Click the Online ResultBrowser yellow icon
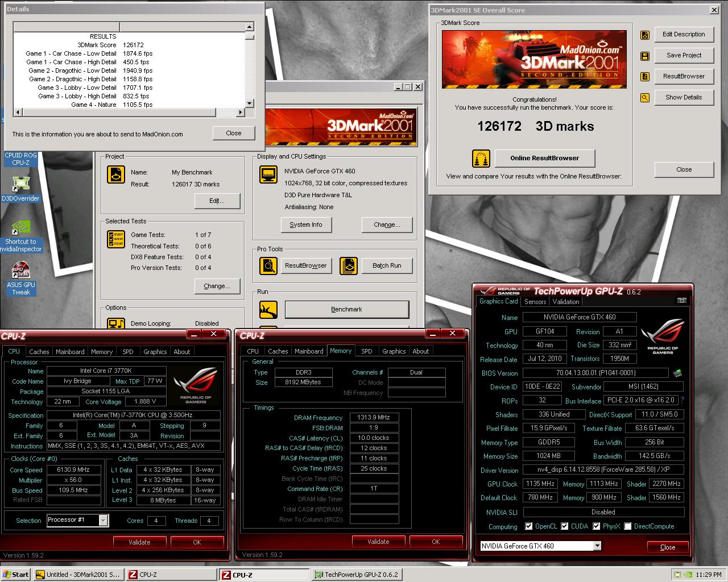The width and height of the screenshot is (728, 582). tap(481, 159)
